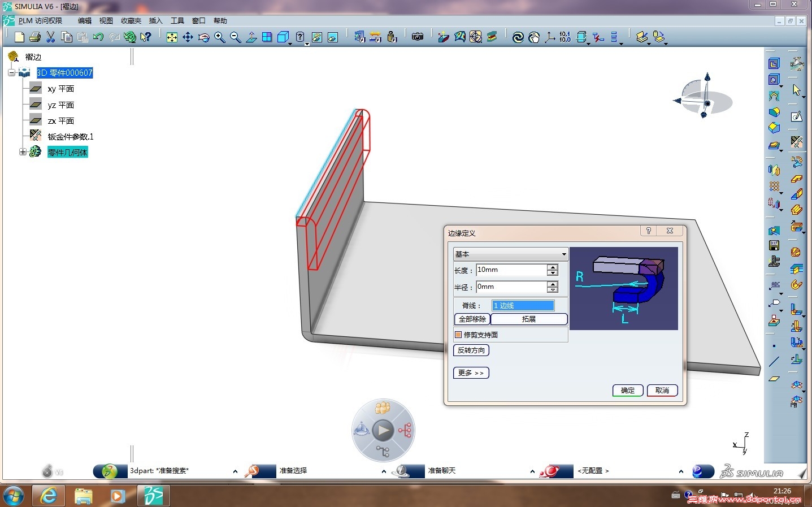Select the xy 平面 tree item
812x507 pixels.
tap(61, 89)
